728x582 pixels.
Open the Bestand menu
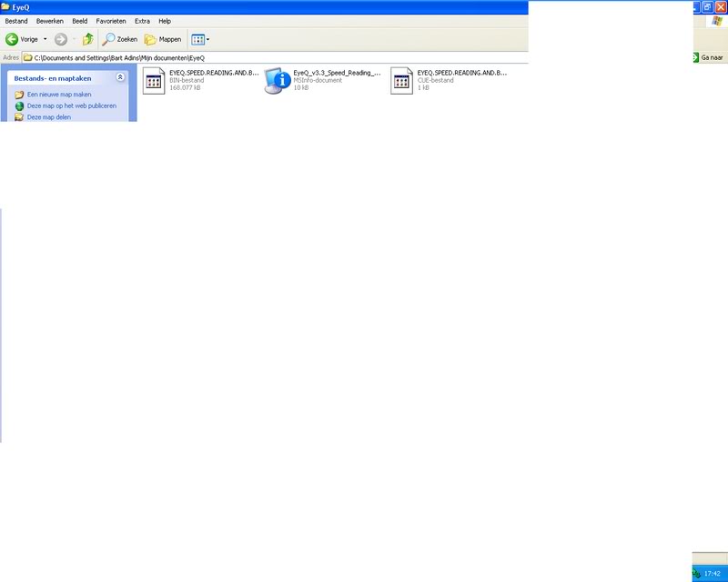click(x=16, y=21)
